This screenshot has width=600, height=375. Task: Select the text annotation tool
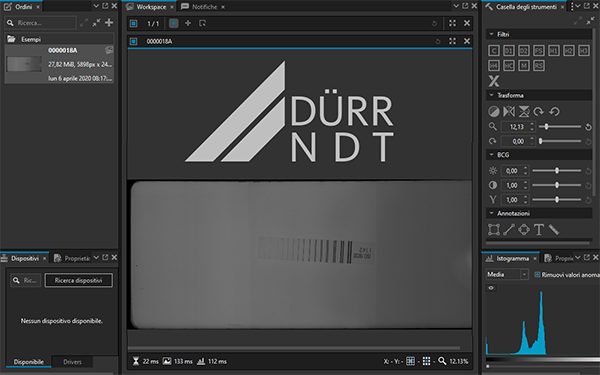(539, 230)
